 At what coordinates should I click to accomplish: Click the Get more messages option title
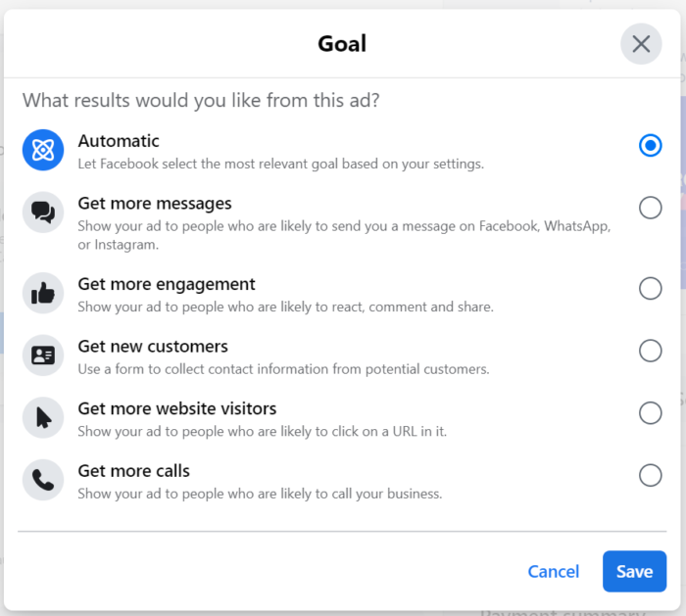coord(155,204)
